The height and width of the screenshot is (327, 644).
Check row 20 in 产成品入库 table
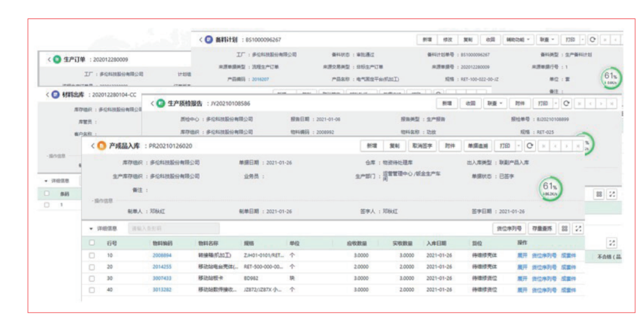pyautogui.click(x=92, y=267)
